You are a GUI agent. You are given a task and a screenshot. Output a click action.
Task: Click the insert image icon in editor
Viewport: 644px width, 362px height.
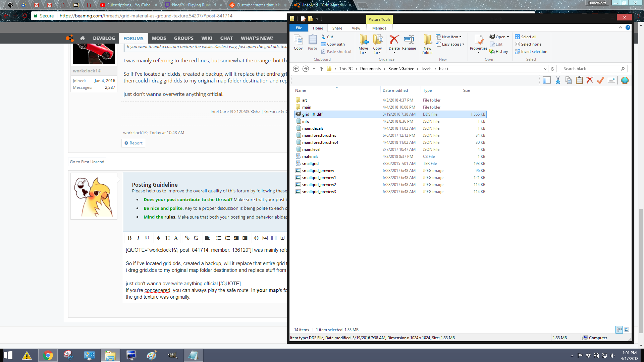click(265, 238)
